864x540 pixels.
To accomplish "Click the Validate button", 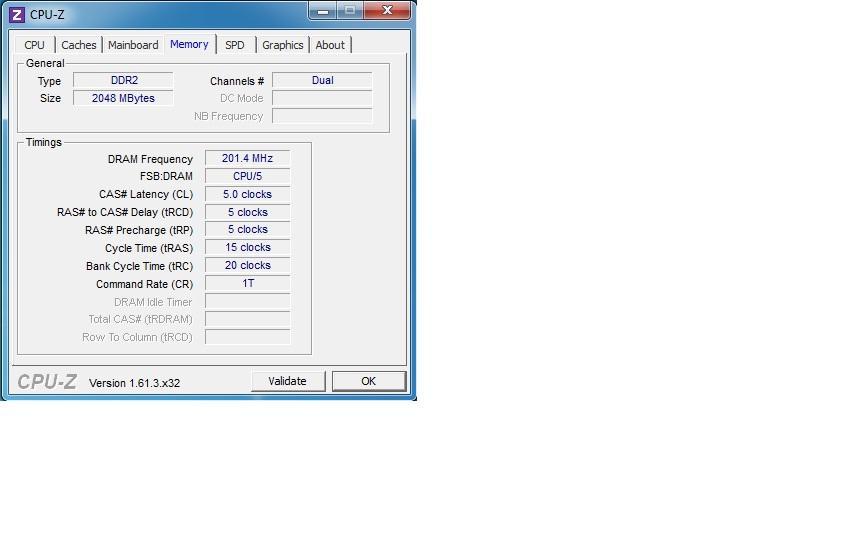I will tap(288, 381).
